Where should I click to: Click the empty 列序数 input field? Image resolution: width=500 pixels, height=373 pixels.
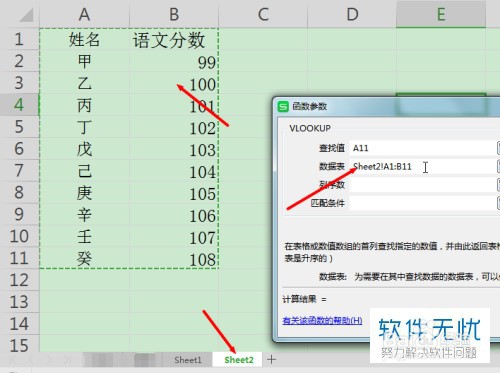[423, 185]
